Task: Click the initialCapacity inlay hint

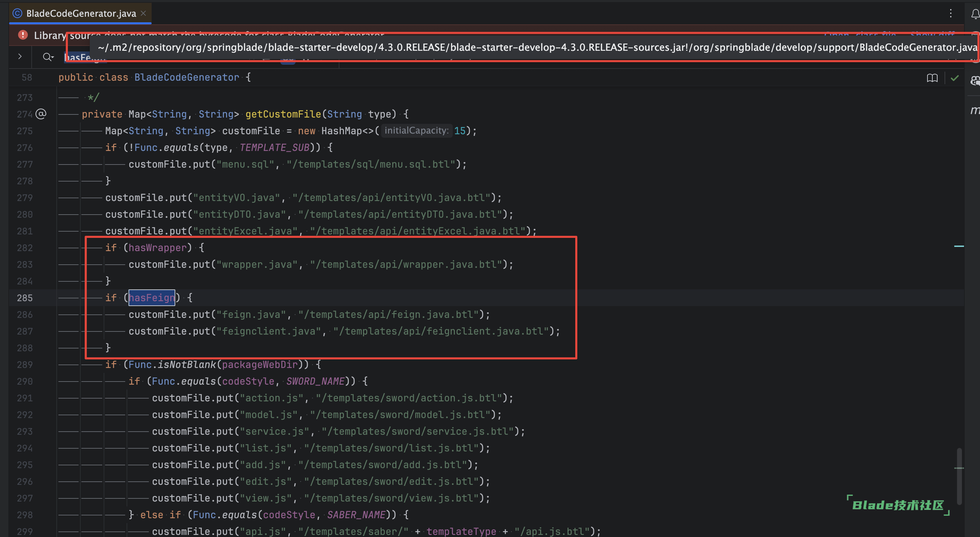Action: click(416, 130)
